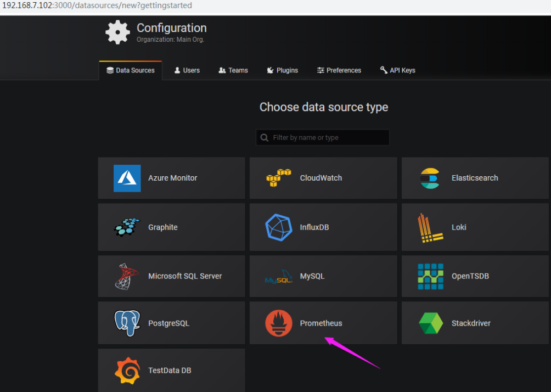Click the Prometheus flame icon
This screenshot has height=392, width=551.
pos(279,323)
